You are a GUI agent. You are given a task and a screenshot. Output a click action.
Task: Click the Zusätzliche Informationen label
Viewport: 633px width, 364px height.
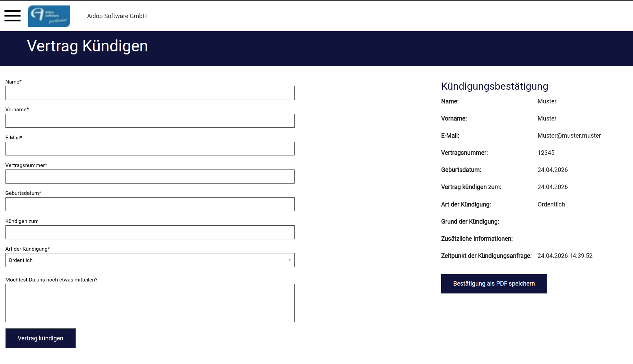coord(477,239)
